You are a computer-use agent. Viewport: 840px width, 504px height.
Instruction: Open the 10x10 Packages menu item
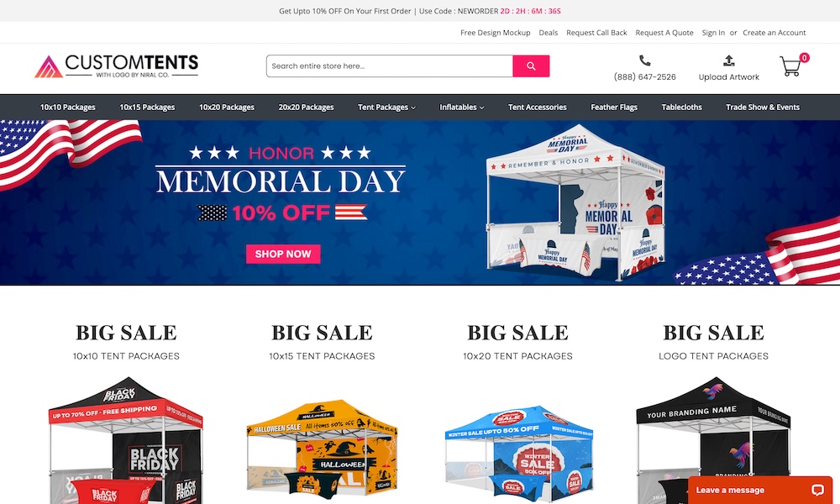point(67,108)
